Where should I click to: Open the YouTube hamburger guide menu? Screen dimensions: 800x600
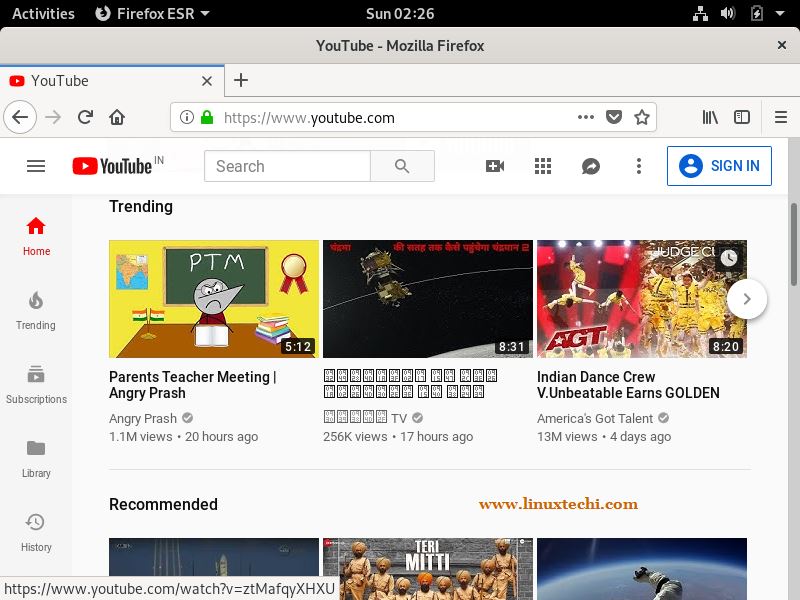pos(36,166)
